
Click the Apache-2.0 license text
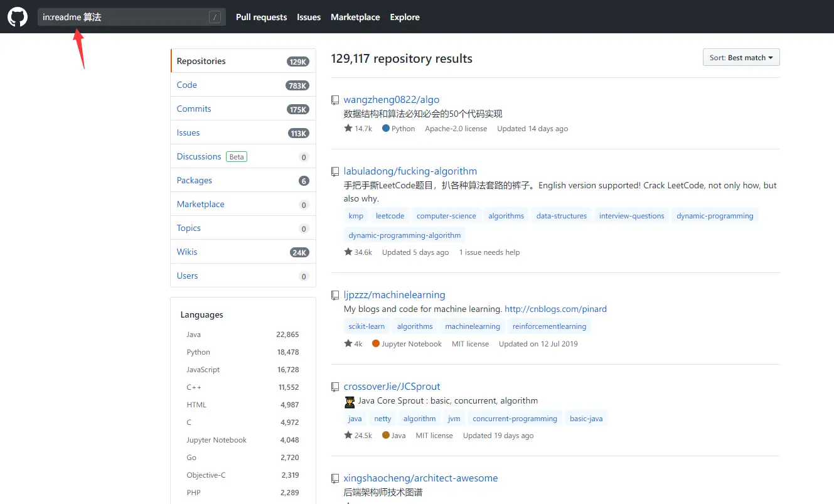click(456, 129)
